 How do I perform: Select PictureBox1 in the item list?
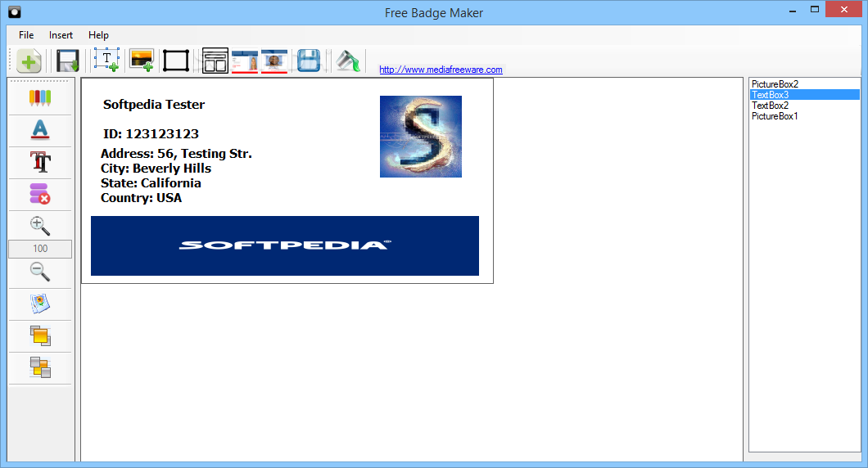(x=805, y=116)
